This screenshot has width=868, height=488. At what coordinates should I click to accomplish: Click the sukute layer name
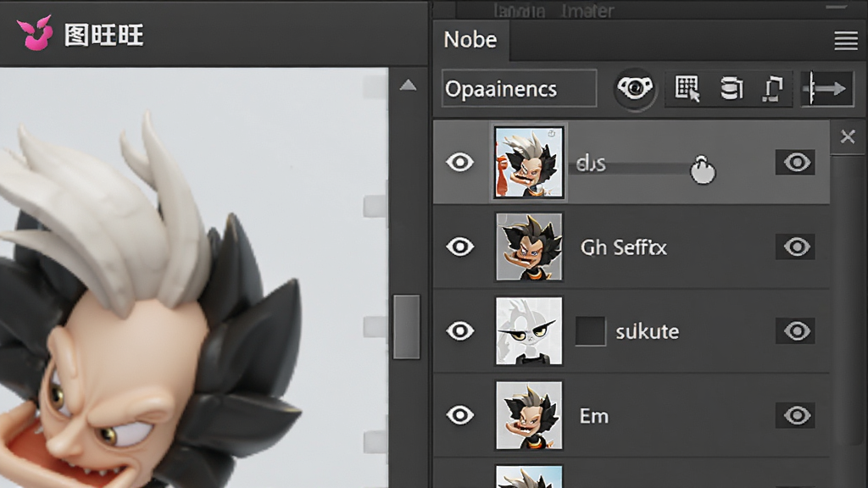click(x=647, y=331)
